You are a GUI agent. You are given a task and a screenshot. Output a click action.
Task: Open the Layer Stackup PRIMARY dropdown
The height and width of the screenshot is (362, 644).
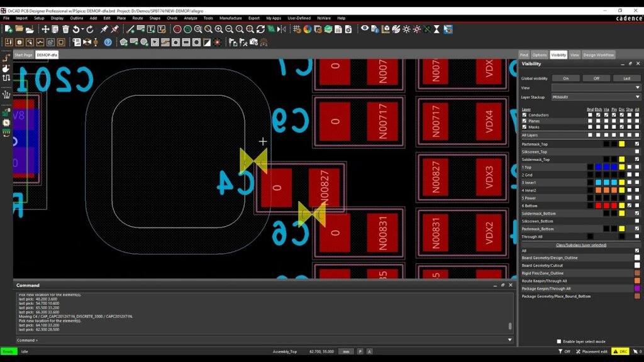click(596, 97)
